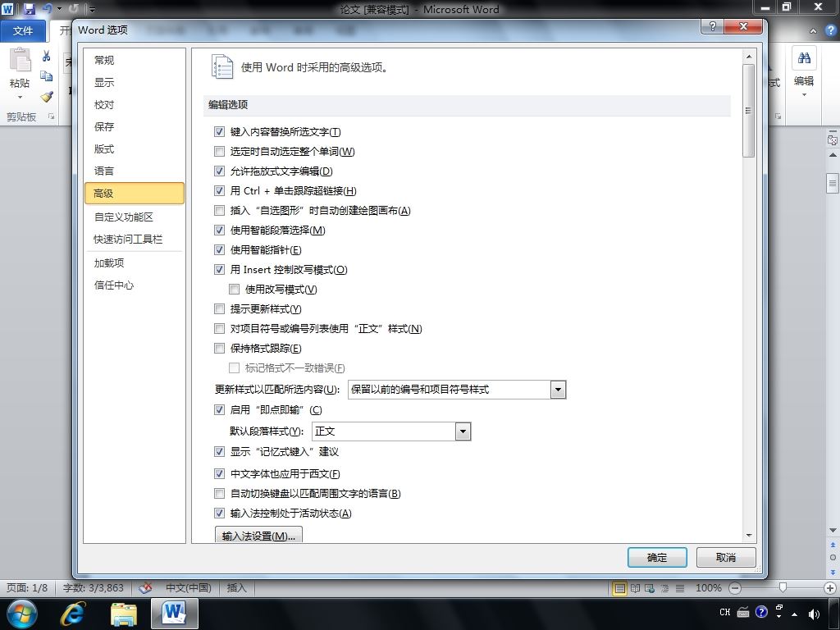The width and height of the screenshot is (840, 630).
Task: Click the 中文(中国) language status
Action: (x=189, y=587)
